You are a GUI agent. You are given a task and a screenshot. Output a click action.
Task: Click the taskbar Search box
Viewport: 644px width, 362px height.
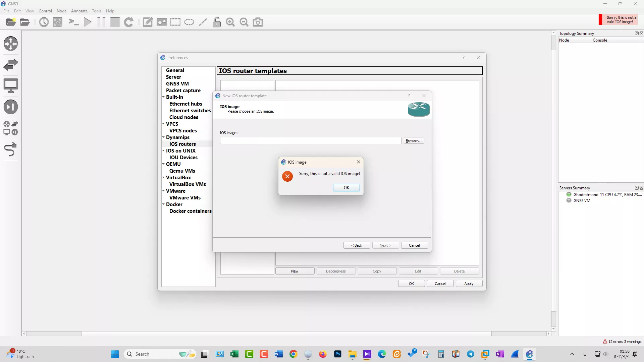pyautogui.click(x=160, y=354)
